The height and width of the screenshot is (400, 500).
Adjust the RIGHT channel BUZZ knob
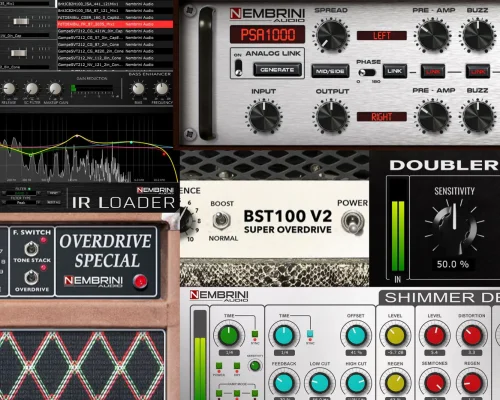(478, 116)
